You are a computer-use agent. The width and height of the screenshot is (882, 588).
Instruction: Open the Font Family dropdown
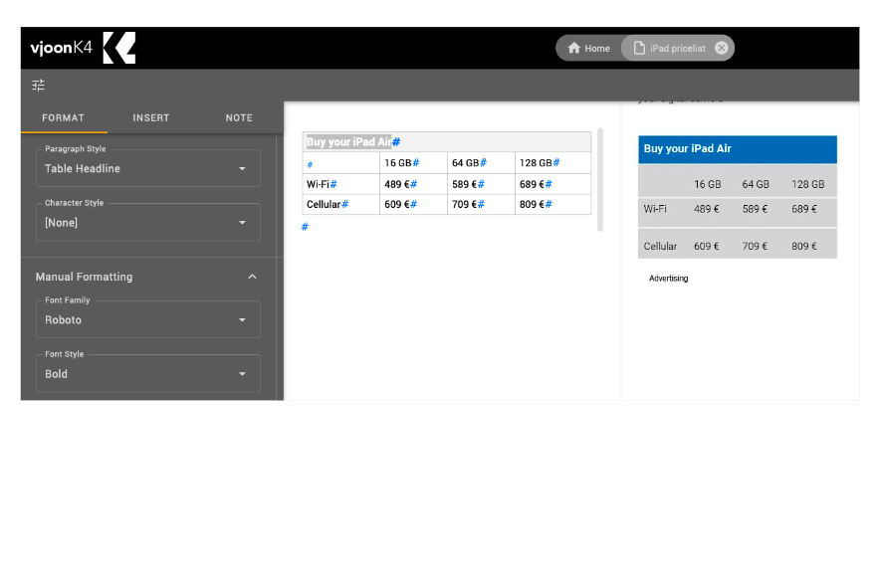click(148, 319)
